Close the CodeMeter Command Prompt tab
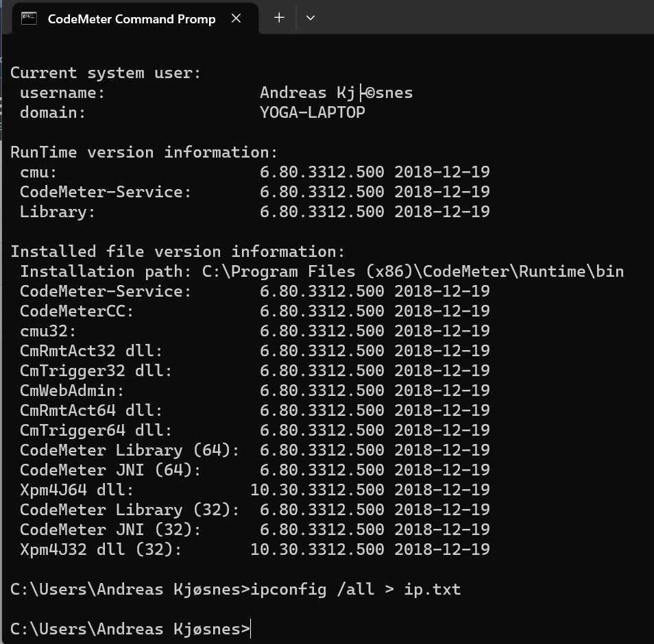This screenshot has height=644, width=654. point(236,18)
